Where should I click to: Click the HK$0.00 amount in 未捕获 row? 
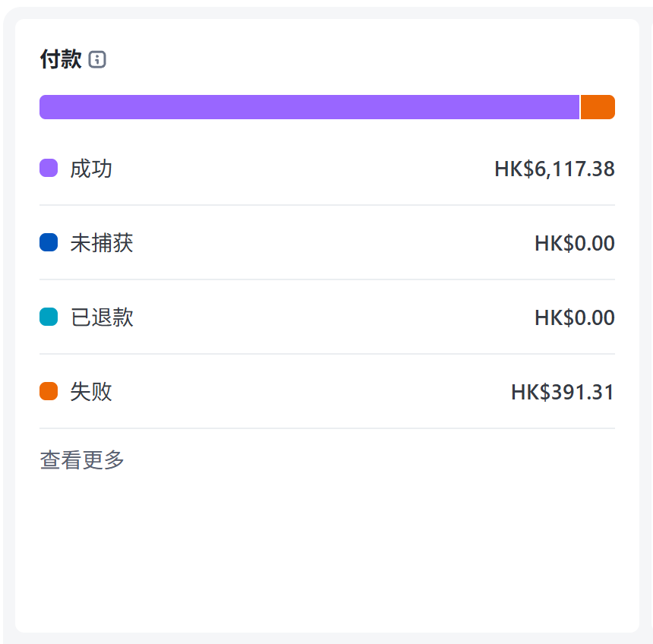pyautogui.click(x=575, y=243)
